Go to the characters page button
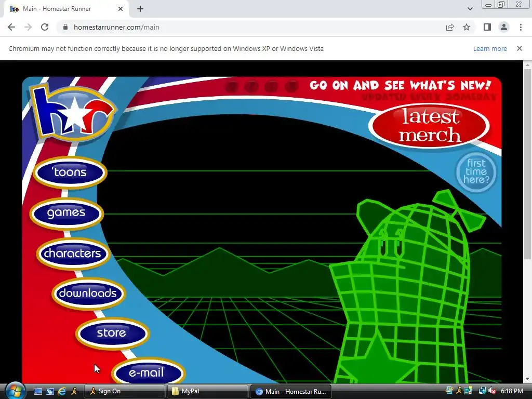The height and width of the screenshot is (399, 532). tap(73, 254)
